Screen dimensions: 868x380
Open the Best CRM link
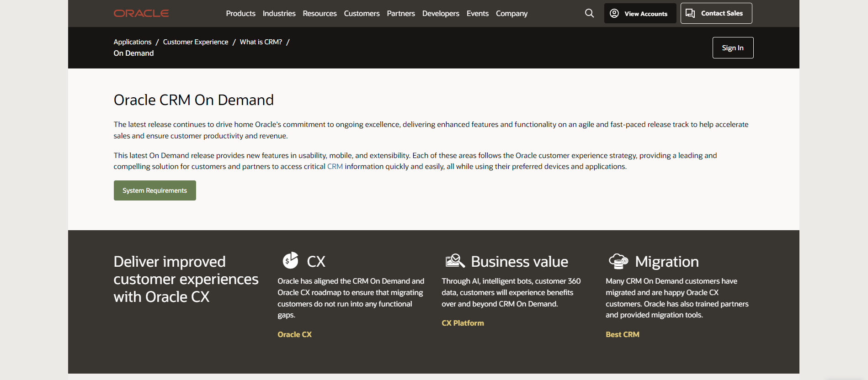pos(622,334)
